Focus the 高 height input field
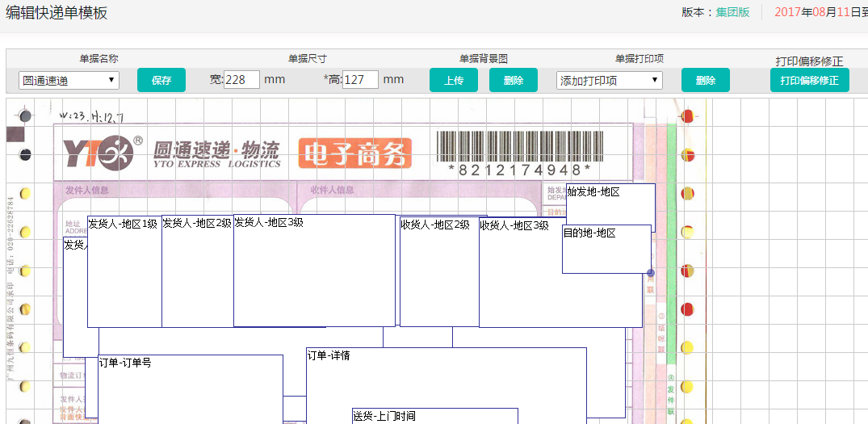Viewport: 868px width, 424px height. pyautogui.click(x=360, y=80)
